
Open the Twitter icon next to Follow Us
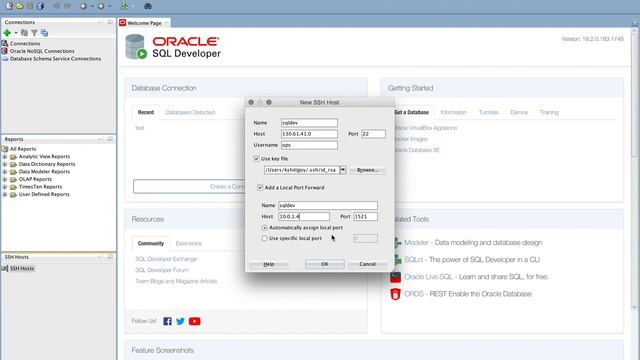tap(180, 321)
